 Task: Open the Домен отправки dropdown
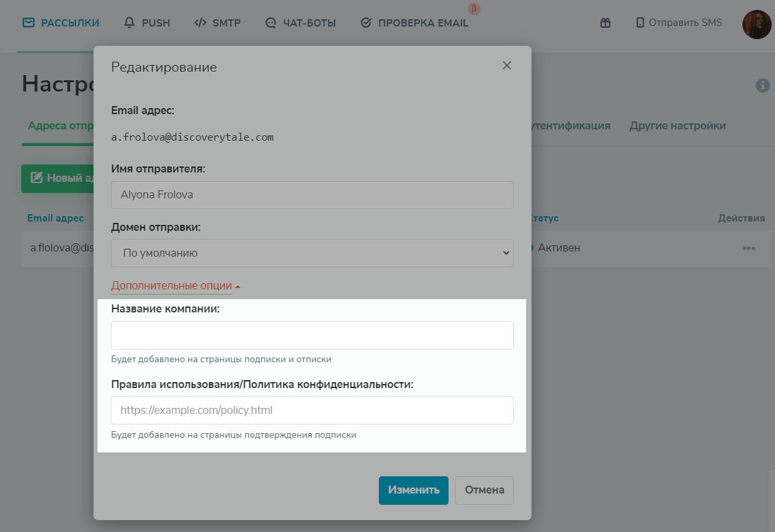tap(312, 253)
